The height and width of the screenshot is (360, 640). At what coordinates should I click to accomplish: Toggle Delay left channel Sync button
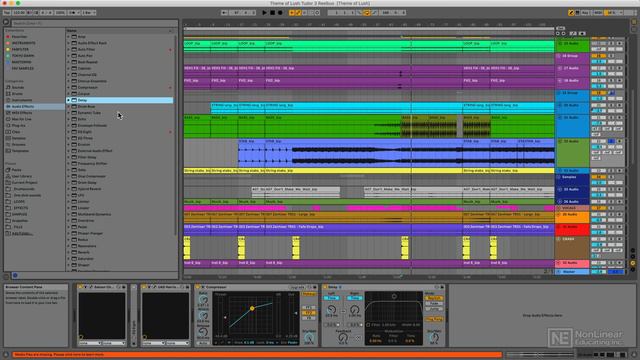pyautogui.click(x=331, y=298)
